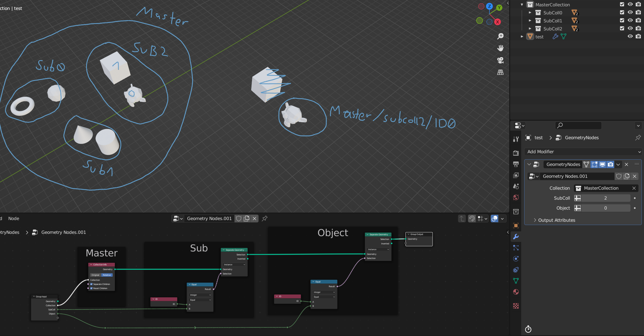Screen dimensions: 644x336
Task: Click the properties editor search field
Action: coord(578,125)
